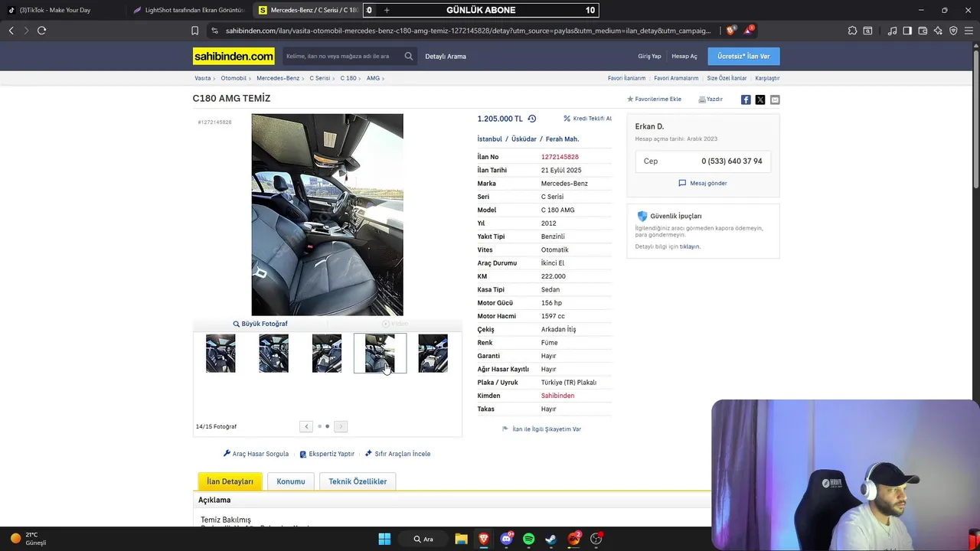Open Spotify from taskbar

coord(528,539)
